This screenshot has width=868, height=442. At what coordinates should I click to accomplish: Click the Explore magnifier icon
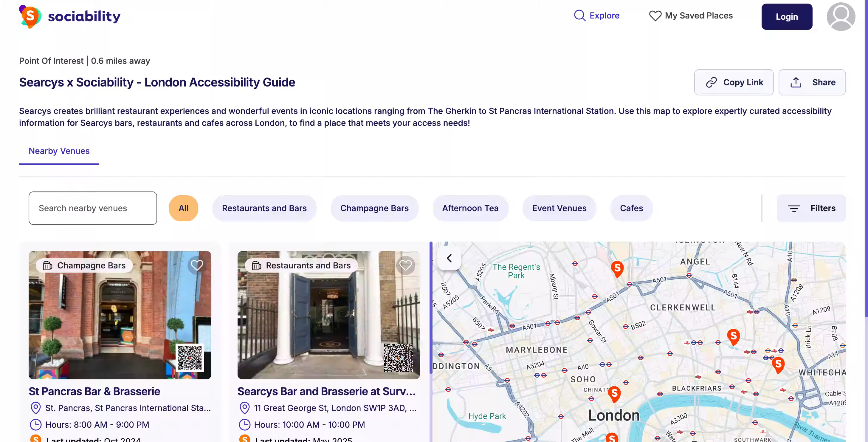coord(579,16)
